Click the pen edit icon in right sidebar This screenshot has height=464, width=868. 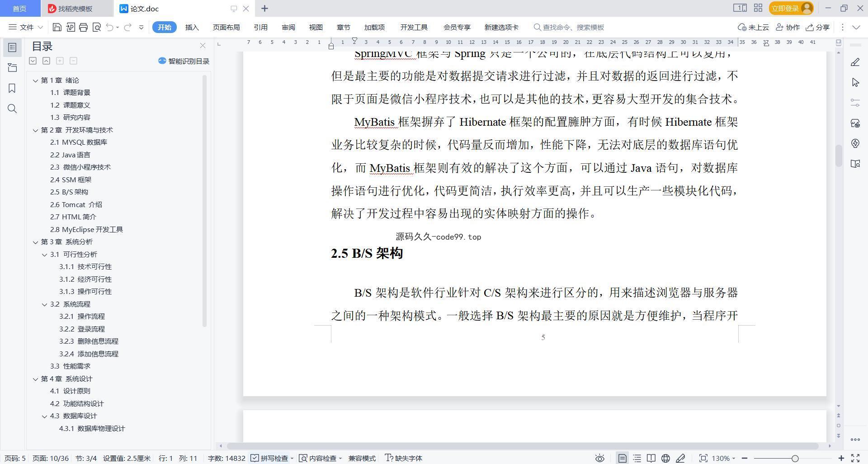pos(855,62)
